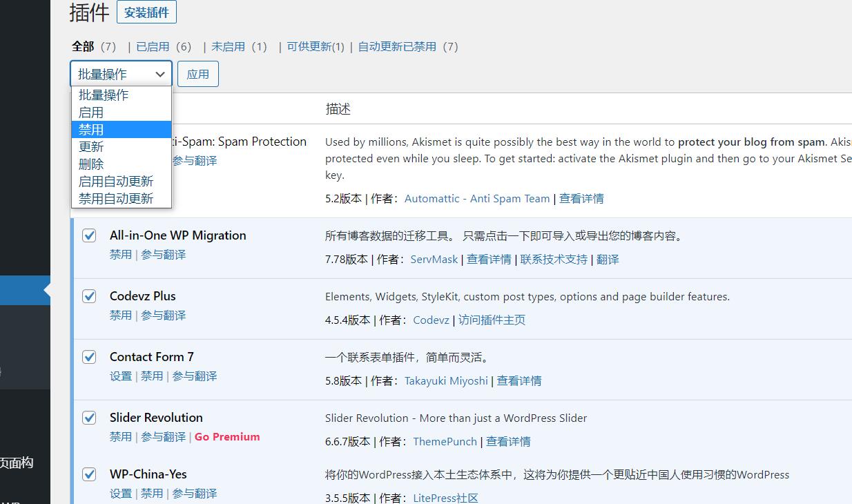
Task: Click the 联系技术支持 link
Action: coord(554,260)
